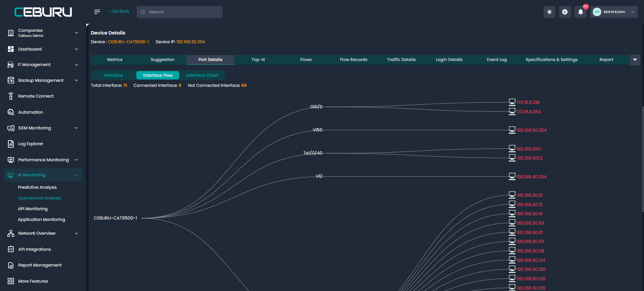Open Specifications & Settings tab
The width and height of the screenshot is (644, 291).
pyautogui.click(x=551, y=60)
